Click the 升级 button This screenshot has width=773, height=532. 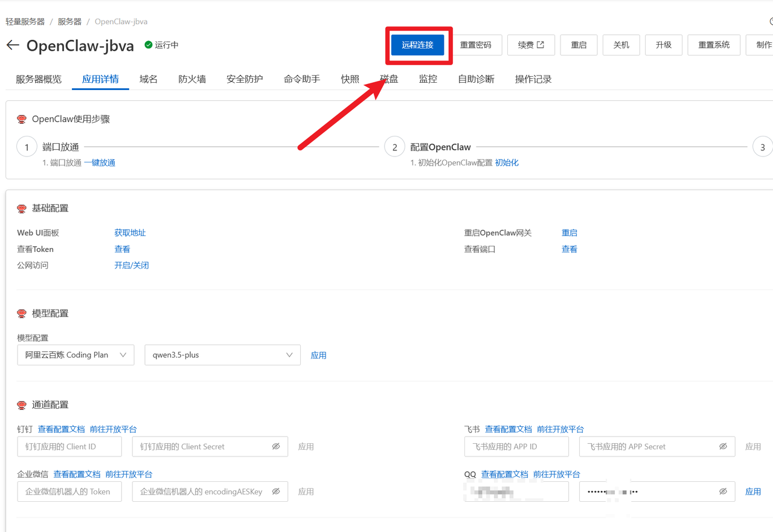coord(664,45)
